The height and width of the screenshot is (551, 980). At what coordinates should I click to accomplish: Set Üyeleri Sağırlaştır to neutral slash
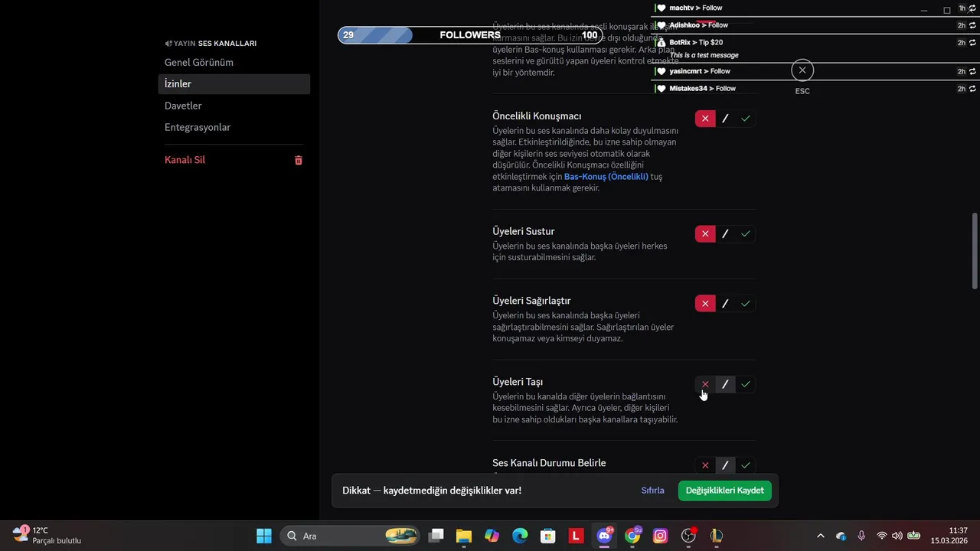(x=725, y=303)
